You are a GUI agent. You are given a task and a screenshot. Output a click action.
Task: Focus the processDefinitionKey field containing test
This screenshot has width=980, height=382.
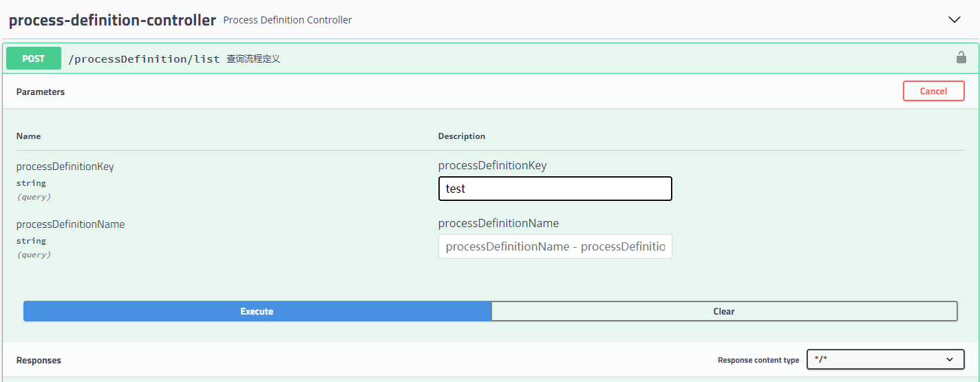pos(555,189)
